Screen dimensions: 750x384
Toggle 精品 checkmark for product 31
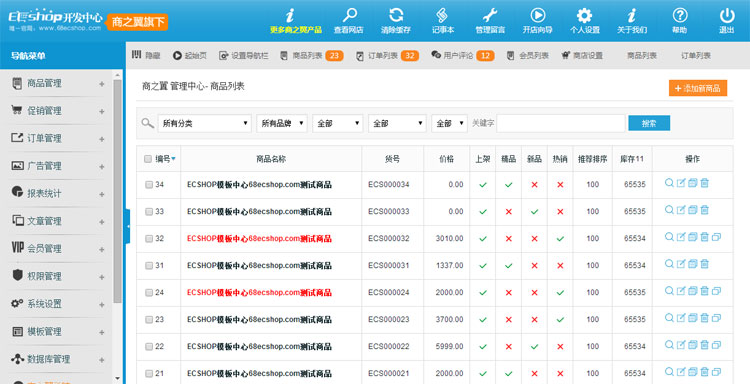point(508,265)
